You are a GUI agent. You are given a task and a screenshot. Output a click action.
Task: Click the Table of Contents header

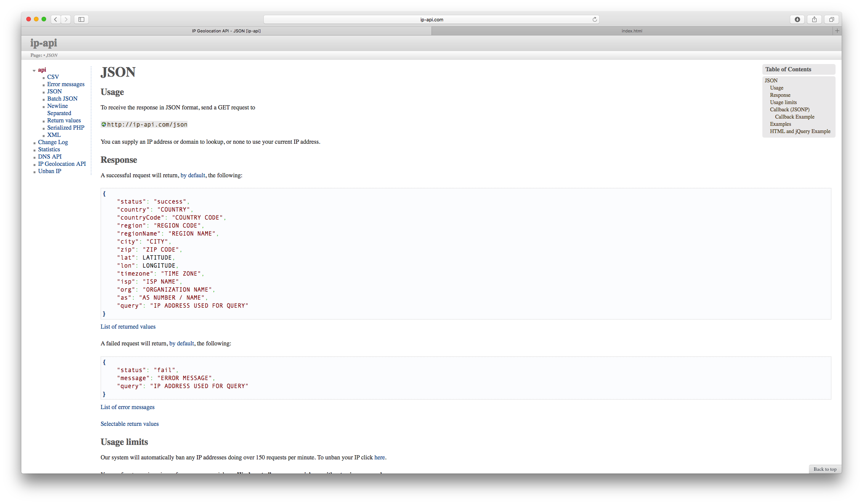[788, 69]
